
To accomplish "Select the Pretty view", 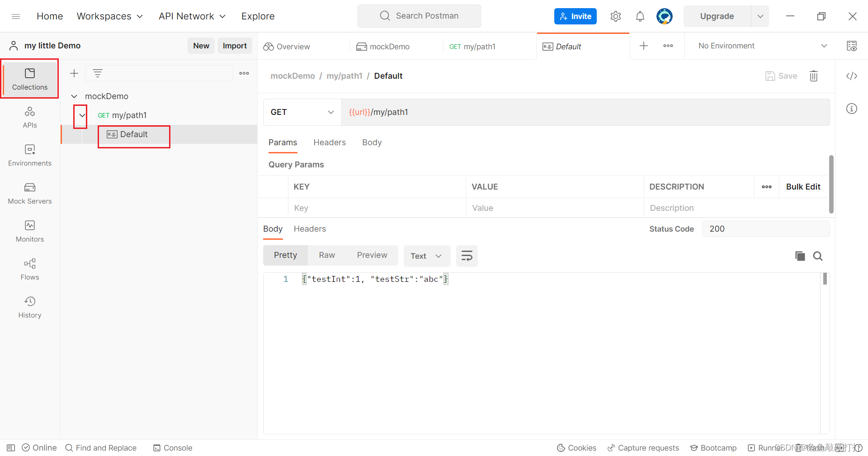I will point(285,255).
